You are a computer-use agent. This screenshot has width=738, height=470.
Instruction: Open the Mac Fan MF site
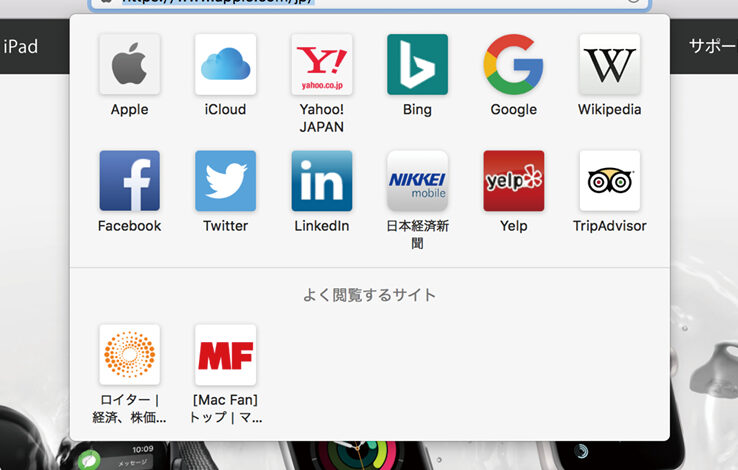[x=225, y=355]
